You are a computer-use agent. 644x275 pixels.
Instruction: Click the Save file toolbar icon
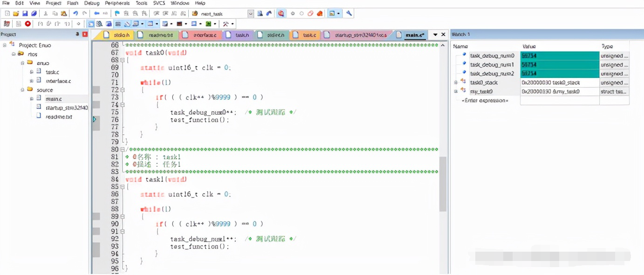tap(25, 14)
